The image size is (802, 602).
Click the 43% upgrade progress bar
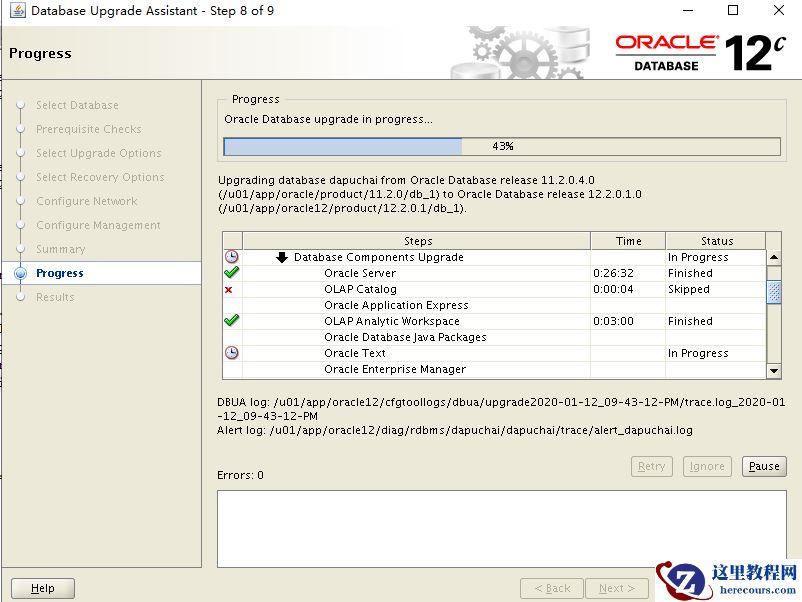502,146
